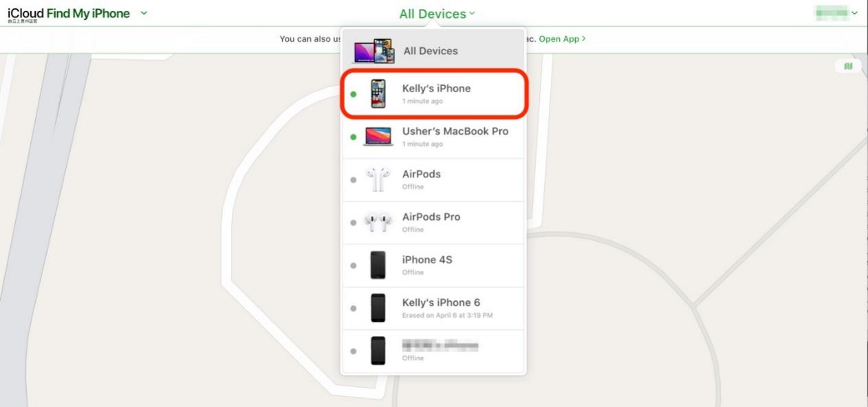Click the map view icon at top right
The image size is (868, 407).
point(848,66)
